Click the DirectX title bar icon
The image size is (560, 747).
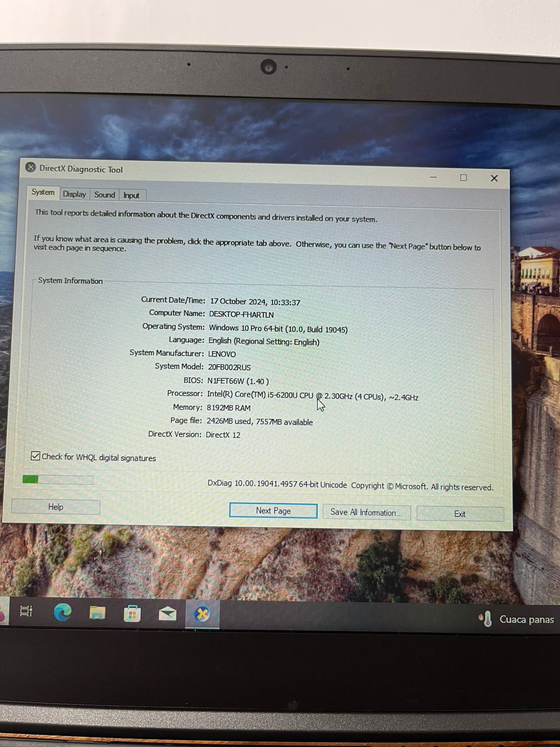30,167
